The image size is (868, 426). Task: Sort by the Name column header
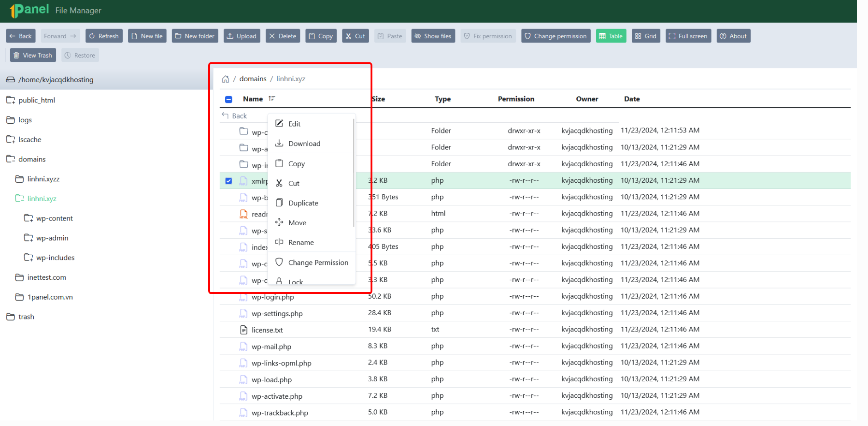pos(253,99)
